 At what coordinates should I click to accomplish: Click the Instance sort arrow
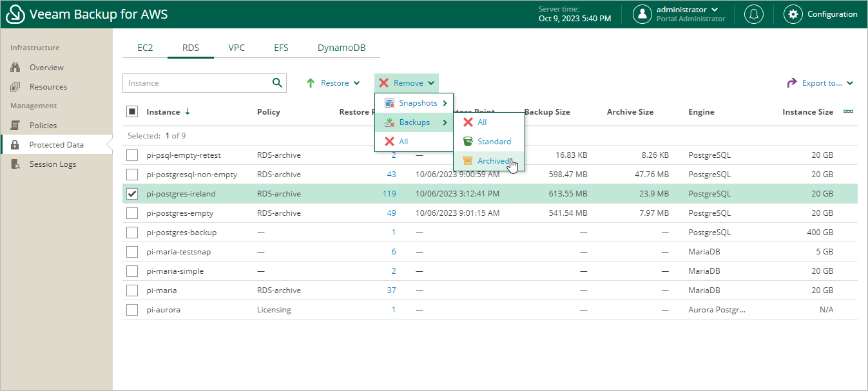coord(188,111)
